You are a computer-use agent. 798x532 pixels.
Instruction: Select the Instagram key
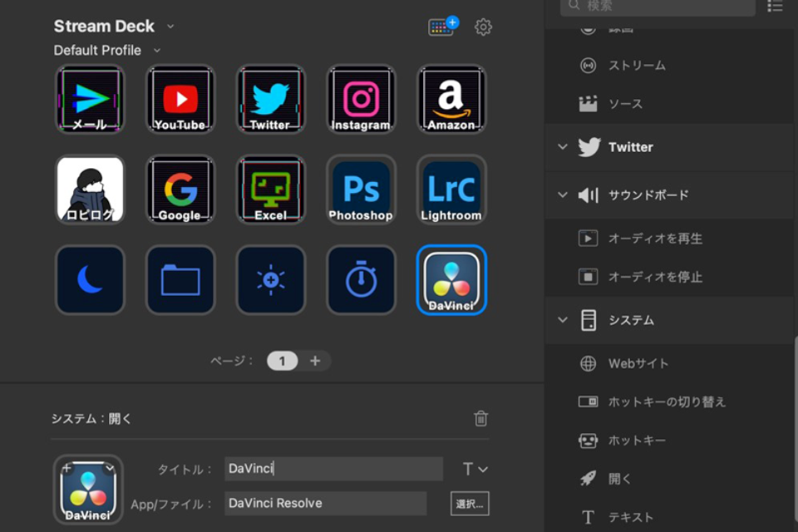tap(361, 99)
